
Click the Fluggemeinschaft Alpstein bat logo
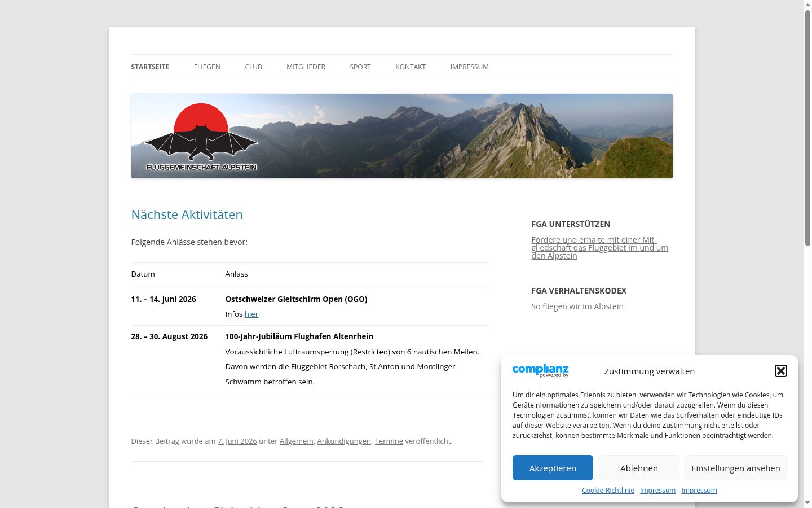coord(201,137)
